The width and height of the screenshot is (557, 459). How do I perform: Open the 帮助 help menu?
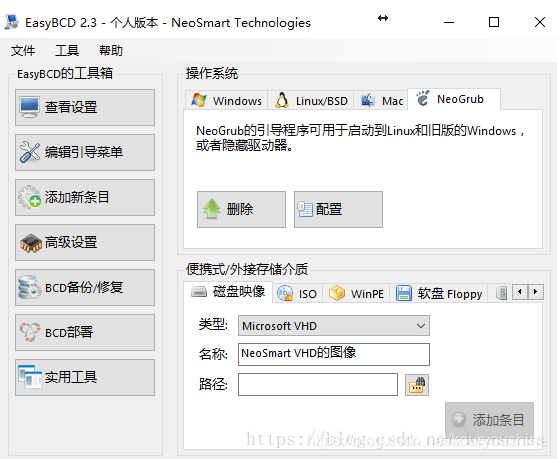(x=111, y=50)
